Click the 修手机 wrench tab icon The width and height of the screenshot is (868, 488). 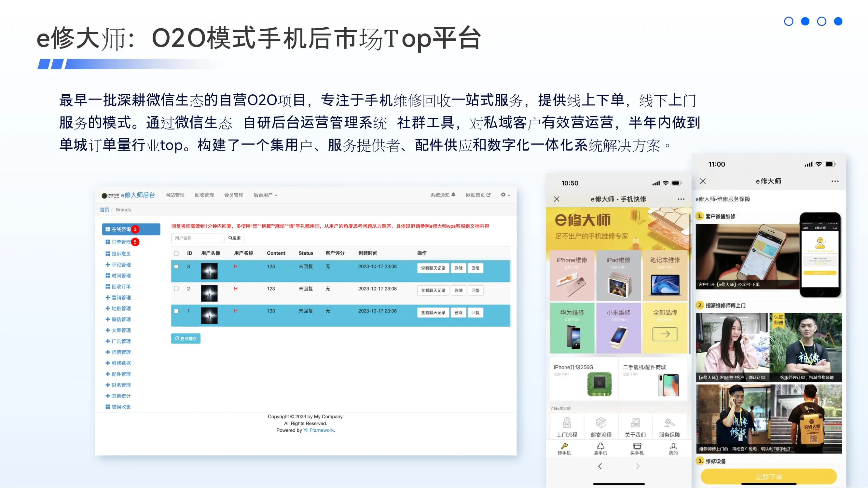[x=564, y=446]
